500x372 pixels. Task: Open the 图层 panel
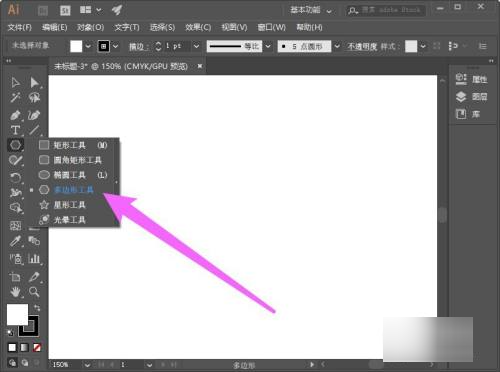coord(471,97)
